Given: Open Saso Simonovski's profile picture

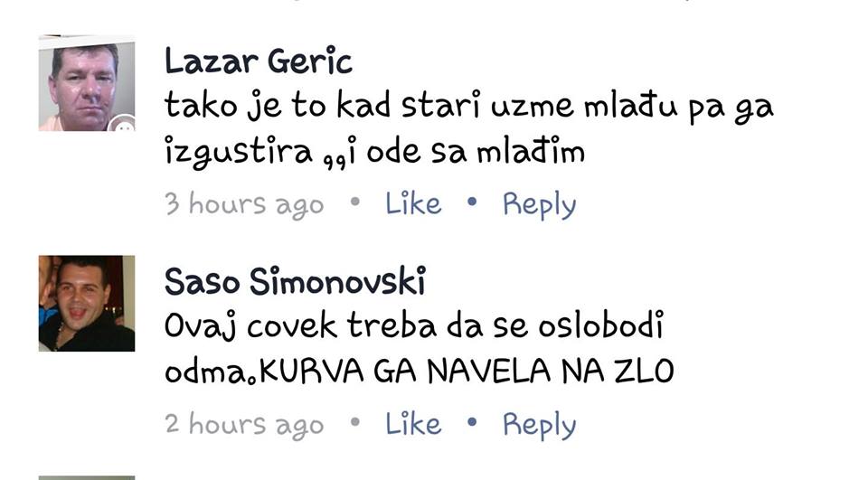Looking at the screenshot, I should 87,304.
